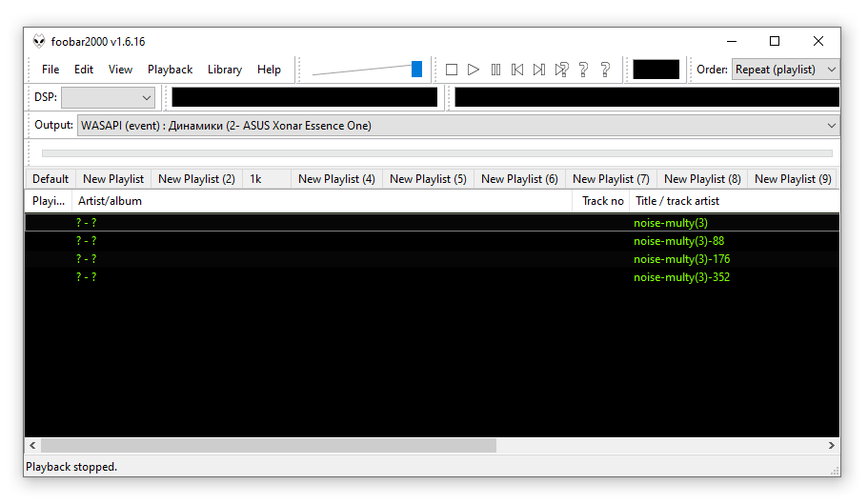Skip to the next track icon

pyautogui.click(x=539, y=70)
